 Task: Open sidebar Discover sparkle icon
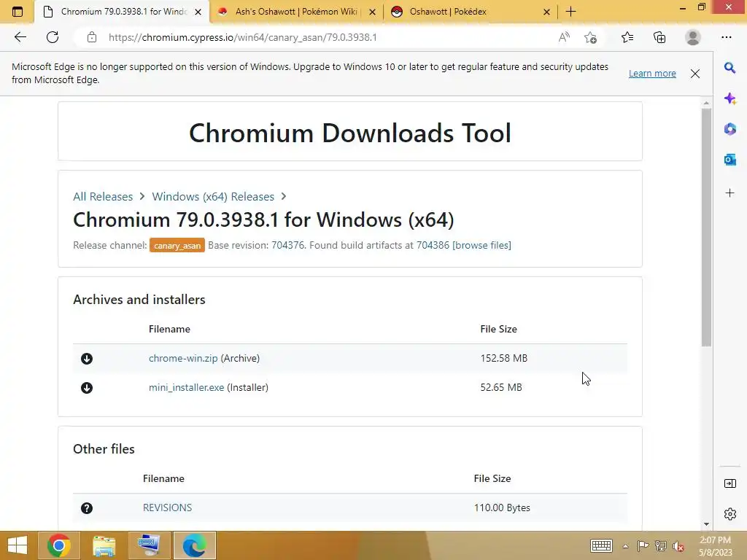729,98
